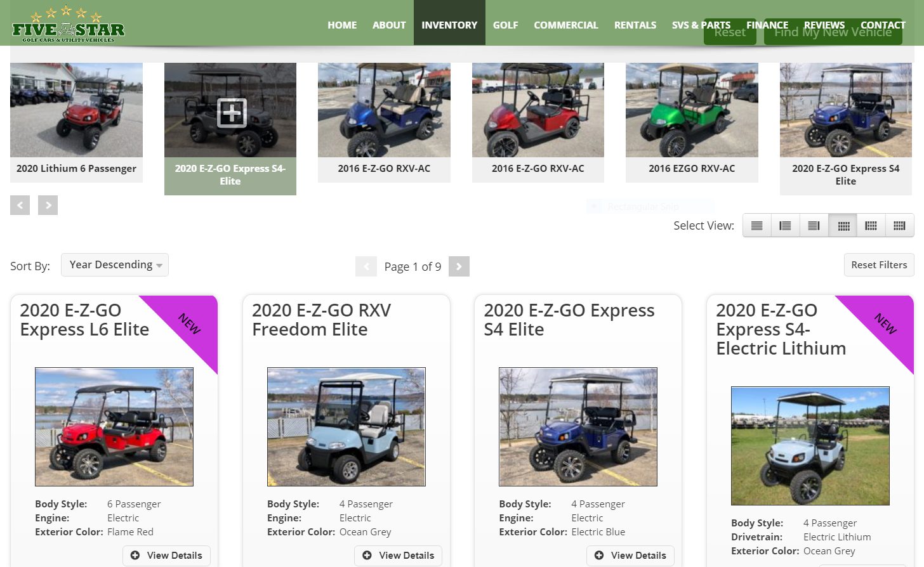Click the Reset Filters button
The image size is (924, 567).
[x=879, y=265]
